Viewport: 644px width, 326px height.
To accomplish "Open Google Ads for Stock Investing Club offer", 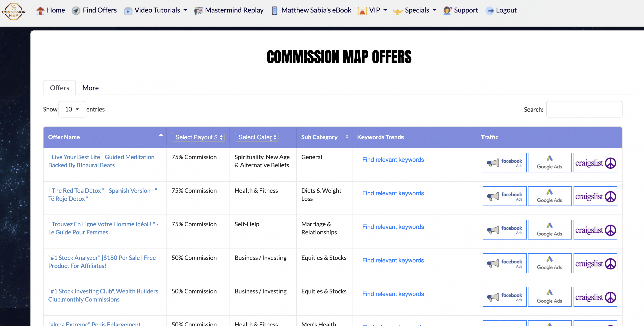I will click(550, 297).
